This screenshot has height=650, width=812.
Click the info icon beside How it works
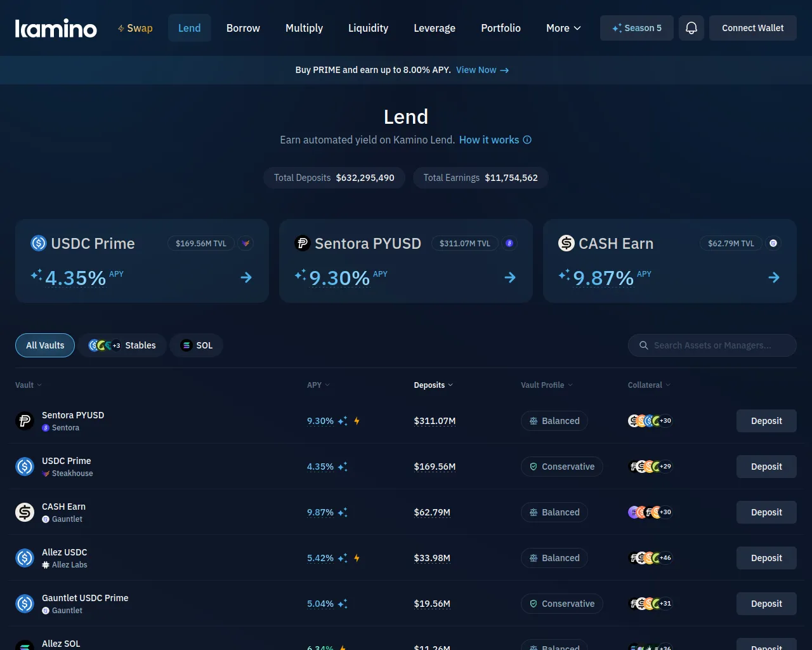tap(527, 140)
